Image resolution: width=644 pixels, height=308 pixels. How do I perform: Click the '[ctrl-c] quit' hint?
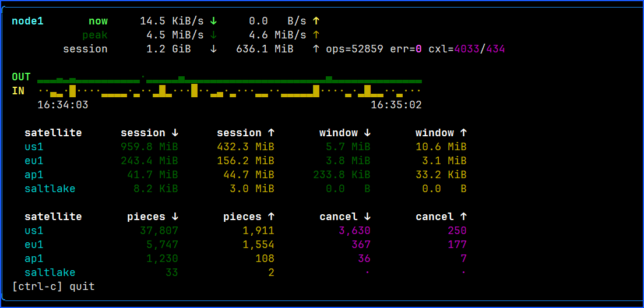click(54, 286)
